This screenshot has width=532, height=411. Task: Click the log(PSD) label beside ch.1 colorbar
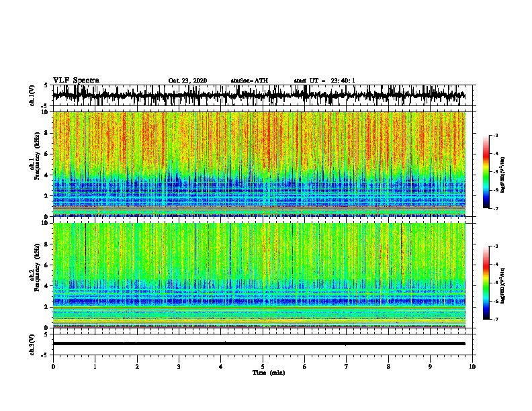click(x=503, y=175)
